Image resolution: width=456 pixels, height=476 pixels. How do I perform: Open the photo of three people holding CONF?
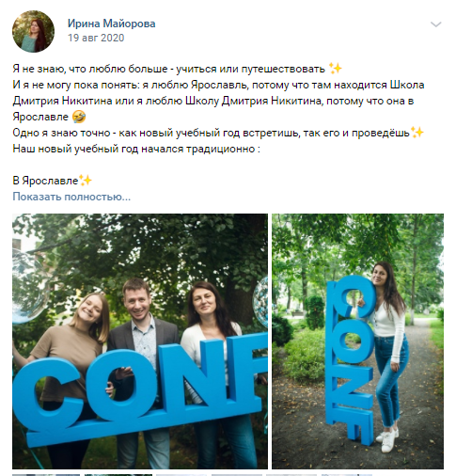click(140, 341)
